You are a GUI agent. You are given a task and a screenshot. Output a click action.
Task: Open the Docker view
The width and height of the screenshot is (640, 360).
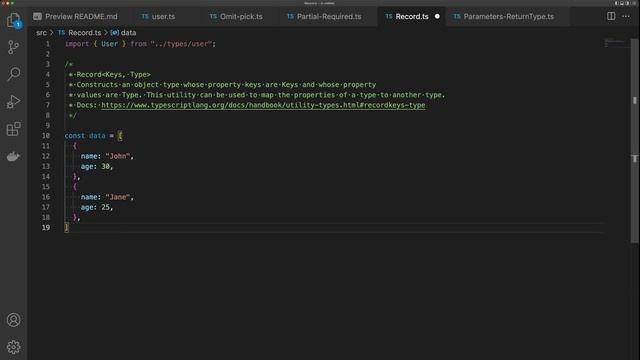[13, 156]
